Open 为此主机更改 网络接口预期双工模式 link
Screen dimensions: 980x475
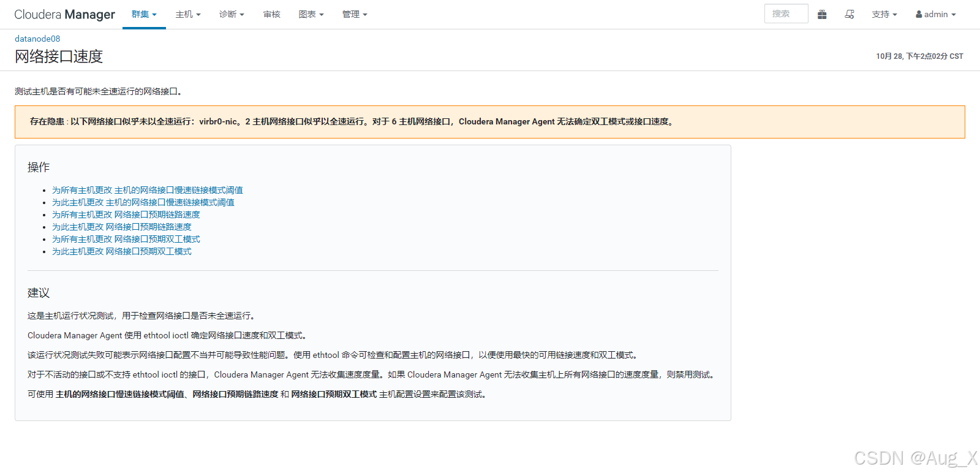(x=121, y=251)
